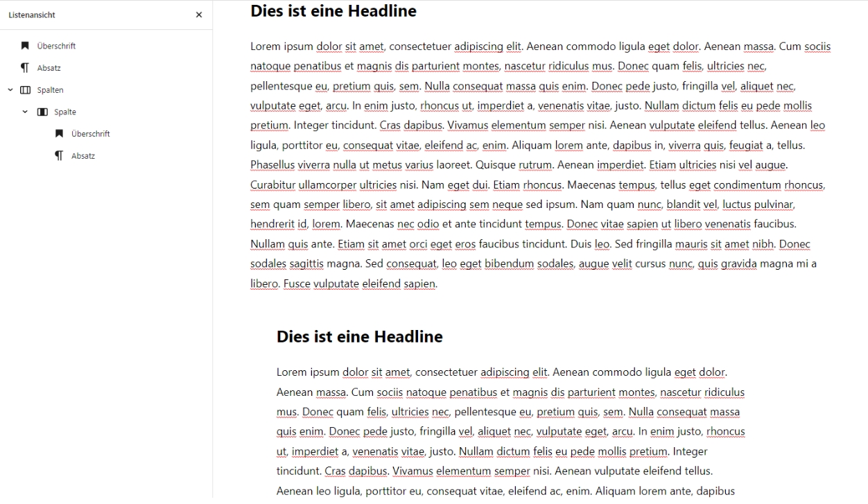Select the top-level Absatz row label
This screenshot has height=504, width=868.
[49, 68]
